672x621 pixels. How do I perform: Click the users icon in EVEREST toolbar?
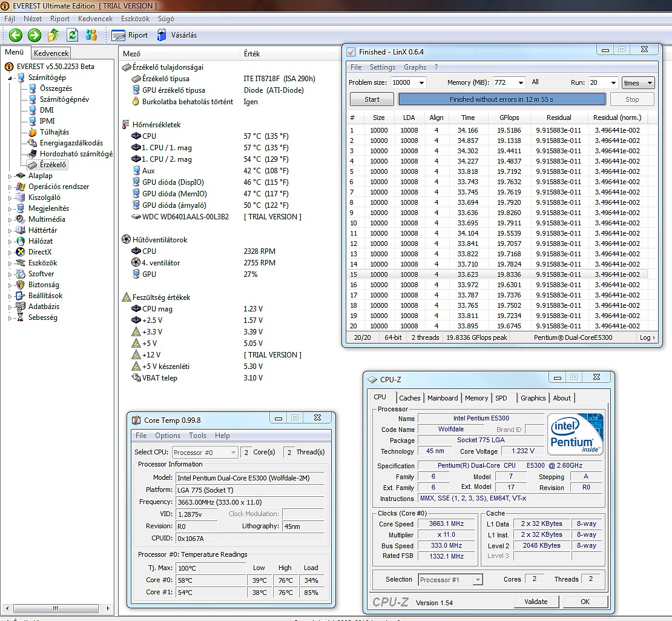(91, 35)
